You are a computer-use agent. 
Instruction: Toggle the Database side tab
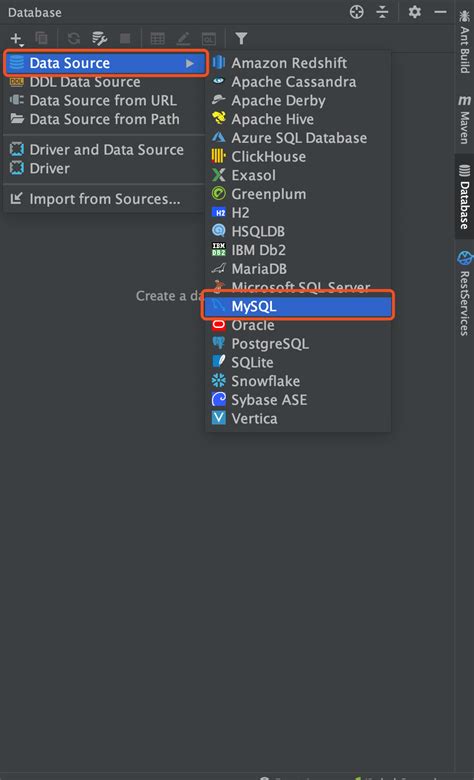464,196
